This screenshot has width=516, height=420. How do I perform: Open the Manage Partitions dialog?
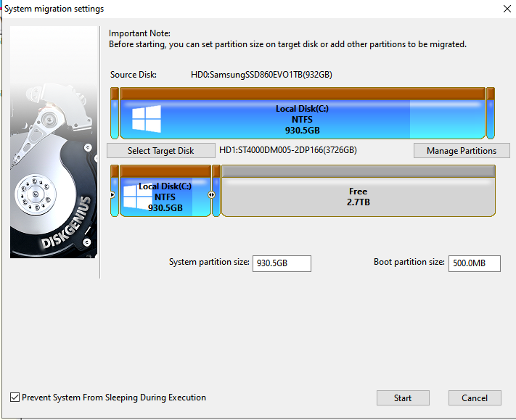coord(462,151)
